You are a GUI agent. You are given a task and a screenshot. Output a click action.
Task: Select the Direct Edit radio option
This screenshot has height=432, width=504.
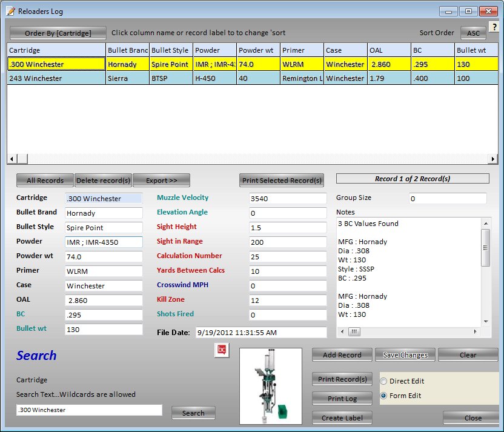click(383, 381)
